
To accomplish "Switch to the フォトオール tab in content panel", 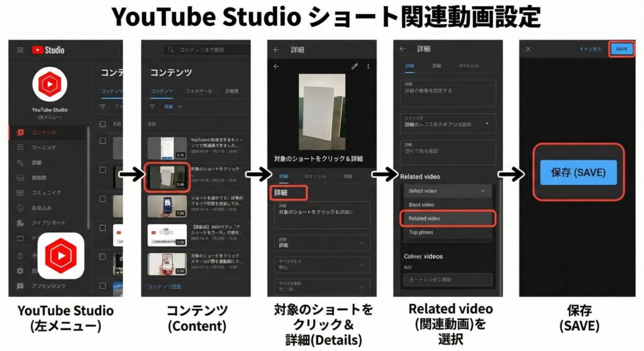I will point(198,91).
